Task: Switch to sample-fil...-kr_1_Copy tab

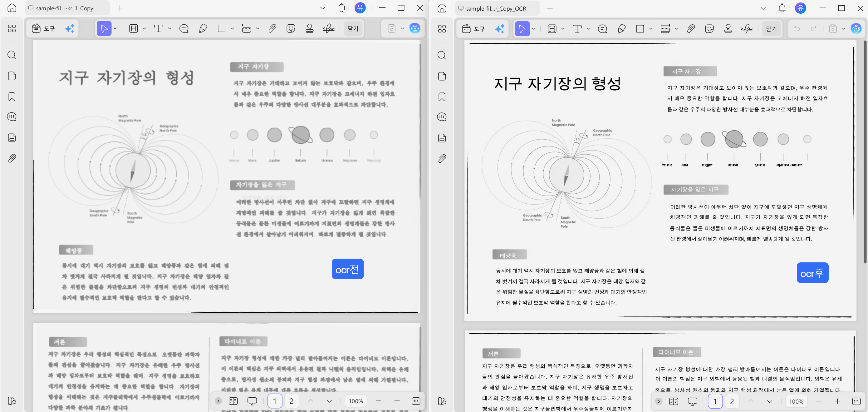Action: click(x=67, y=8)
